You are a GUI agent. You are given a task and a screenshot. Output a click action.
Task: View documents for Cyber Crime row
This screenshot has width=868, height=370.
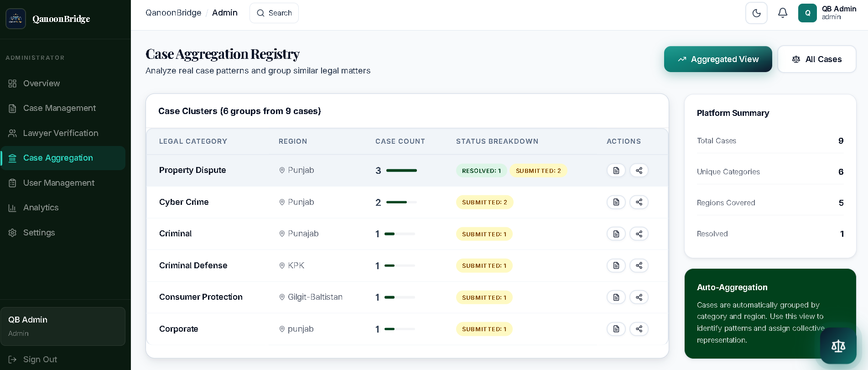point(616,202)
